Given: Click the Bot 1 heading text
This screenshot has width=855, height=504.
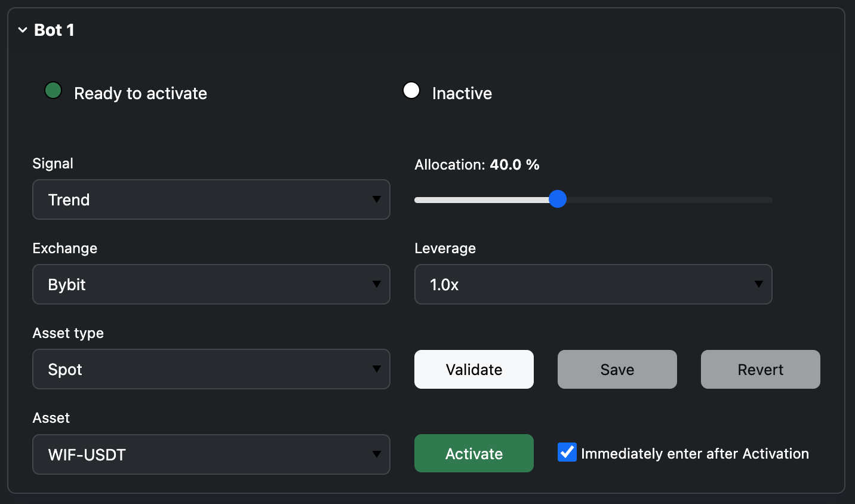Looking at the screenshot, I should tap(54, 30).
